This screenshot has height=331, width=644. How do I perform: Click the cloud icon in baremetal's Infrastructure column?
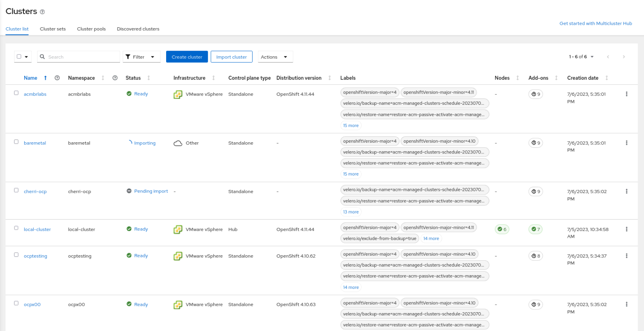178,143
